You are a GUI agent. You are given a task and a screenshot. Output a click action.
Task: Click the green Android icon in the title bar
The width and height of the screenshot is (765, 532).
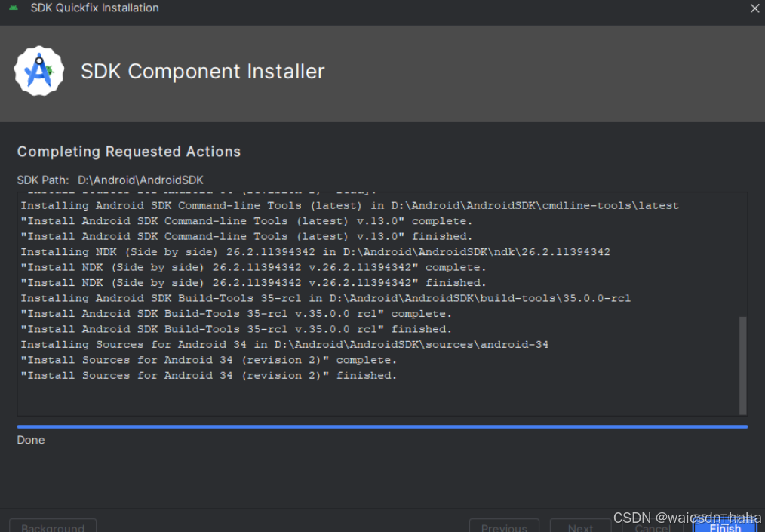pos(15,8)
